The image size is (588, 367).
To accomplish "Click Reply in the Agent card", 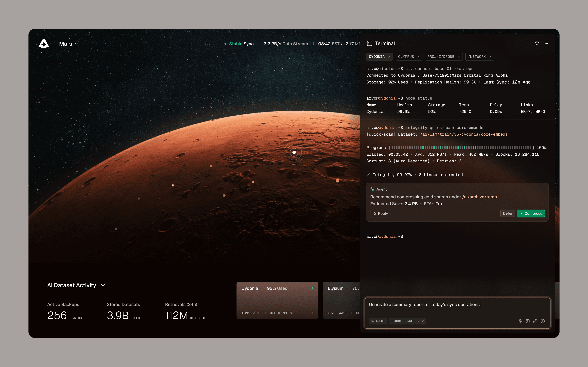I will 380,214.
